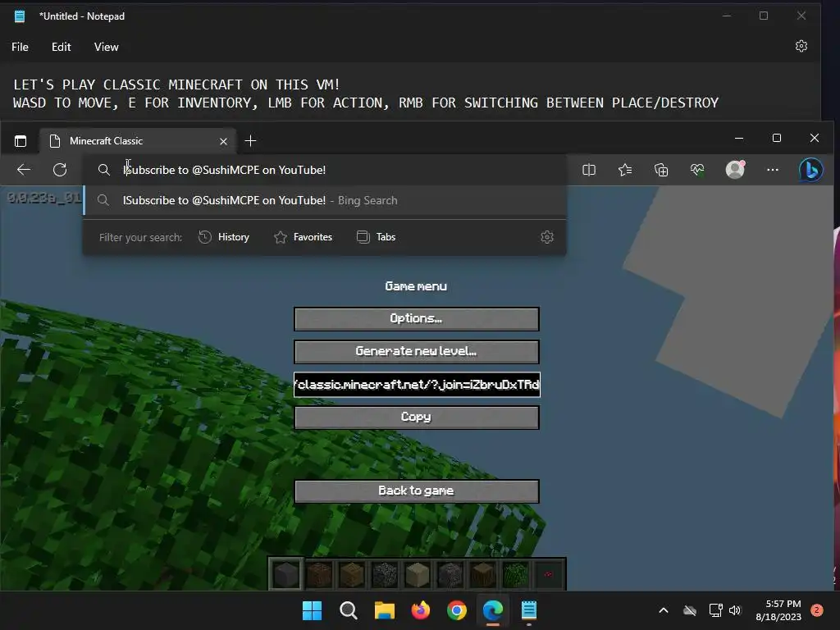Image resolution: width=840 pixels, height=630 pixels.
Task: Open the Edit menu in Notepad
Action: click(x=61, y=47)
